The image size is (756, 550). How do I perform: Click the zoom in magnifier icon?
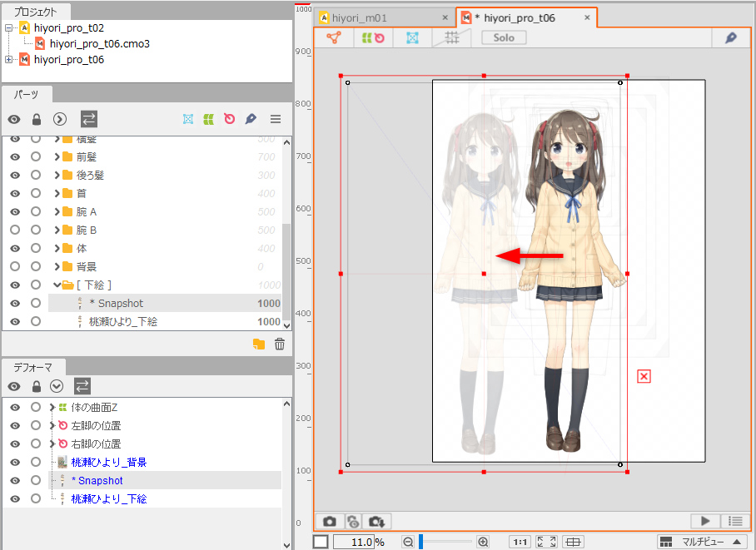tap(483, 542)
